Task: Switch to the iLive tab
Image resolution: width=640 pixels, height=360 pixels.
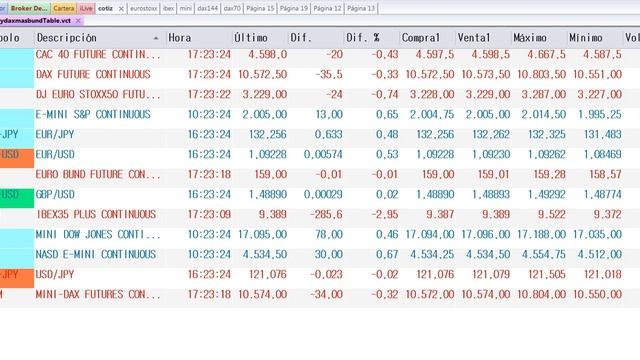Action: coord(86,8)
